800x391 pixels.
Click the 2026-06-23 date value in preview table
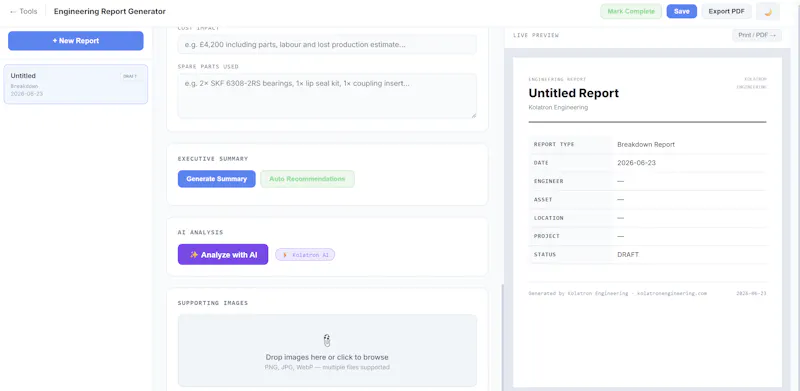pos(636,163)
